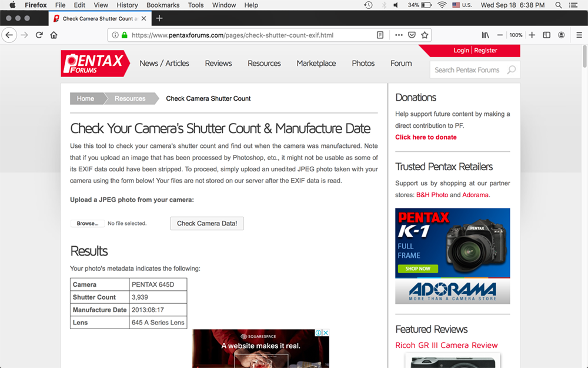
Task: Toggle reader view icon in address bar
Action: (380, 35)
